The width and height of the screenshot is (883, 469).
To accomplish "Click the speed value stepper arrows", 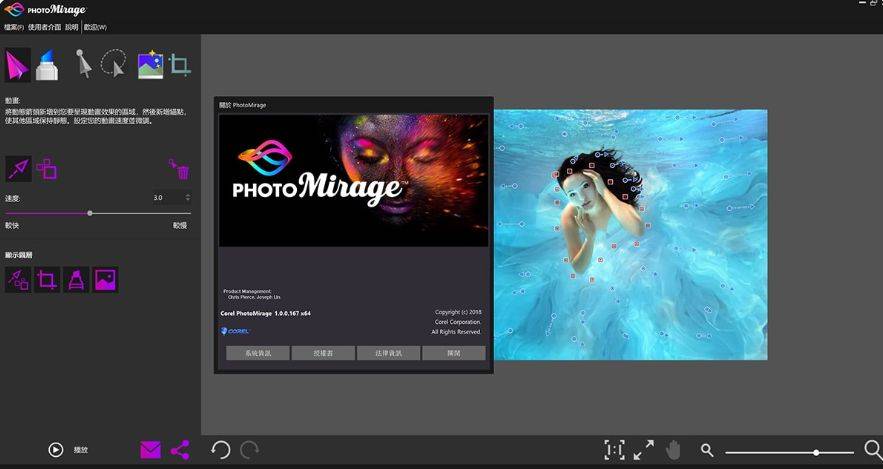I will pyautogui.click(x=188, y=198).
